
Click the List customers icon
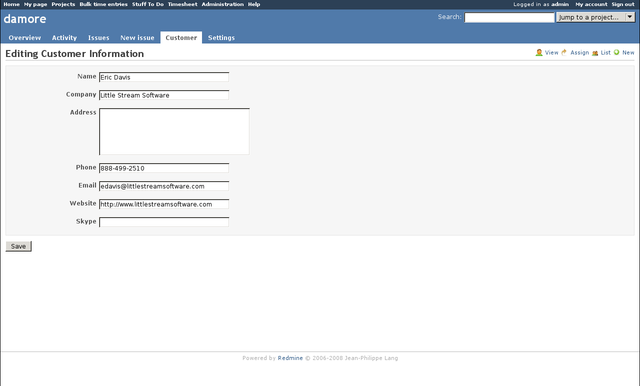(595, 53)
